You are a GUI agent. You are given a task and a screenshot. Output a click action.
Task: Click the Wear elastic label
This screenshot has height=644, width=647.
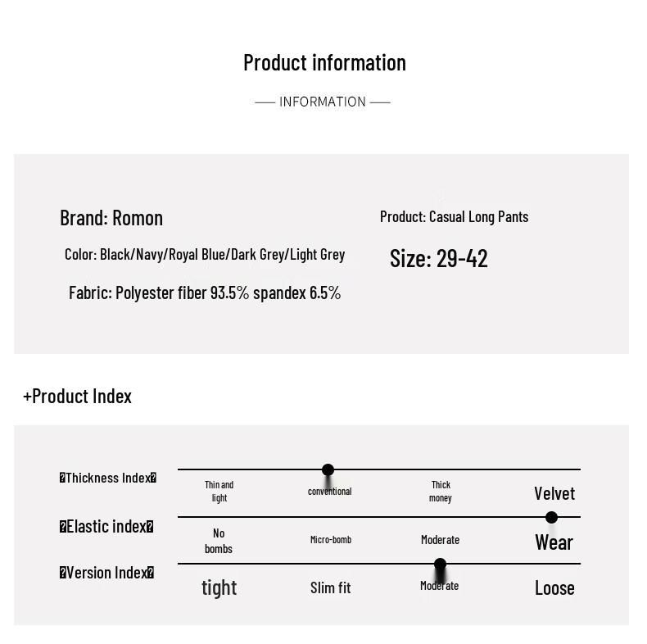[554, 542]
